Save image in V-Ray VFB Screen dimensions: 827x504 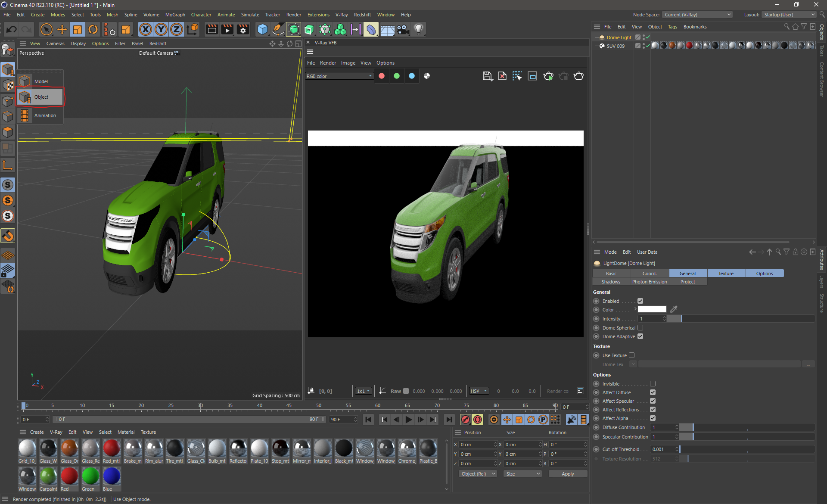[487, 76]
